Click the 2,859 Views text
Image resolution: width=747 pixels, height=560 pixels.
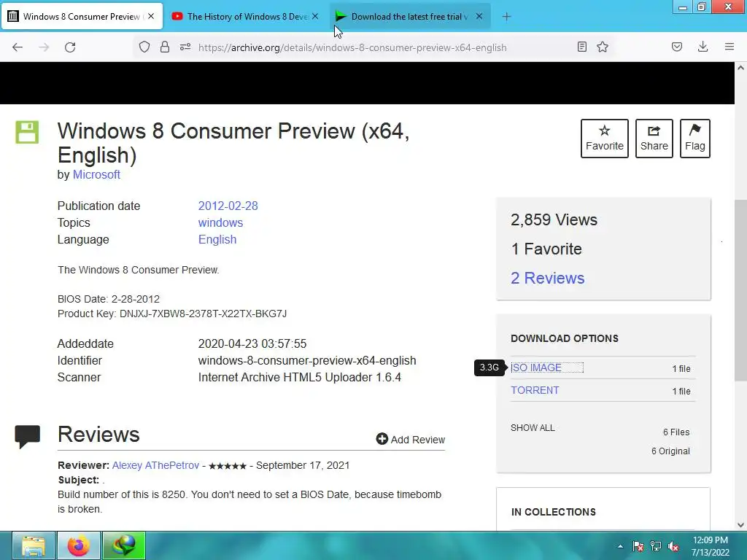[x=554, y=220]
